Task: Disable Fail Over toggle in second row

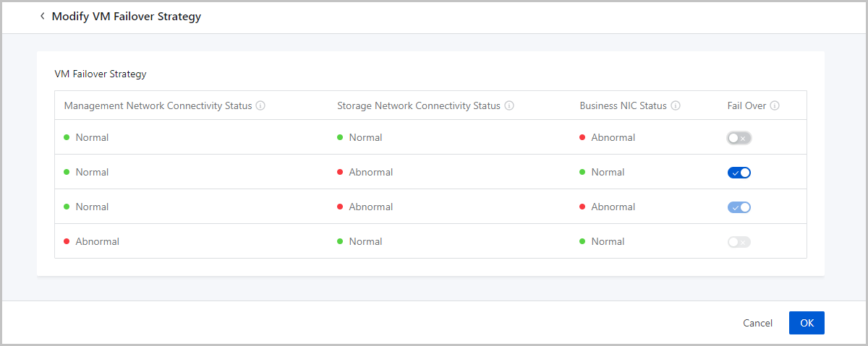Action: coord(739,173)
